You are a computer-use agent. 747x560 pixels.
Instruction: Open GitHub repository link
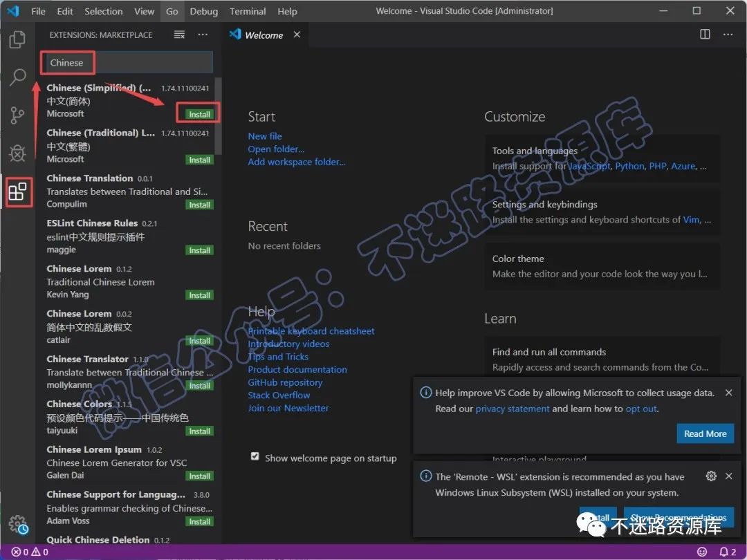285,382
